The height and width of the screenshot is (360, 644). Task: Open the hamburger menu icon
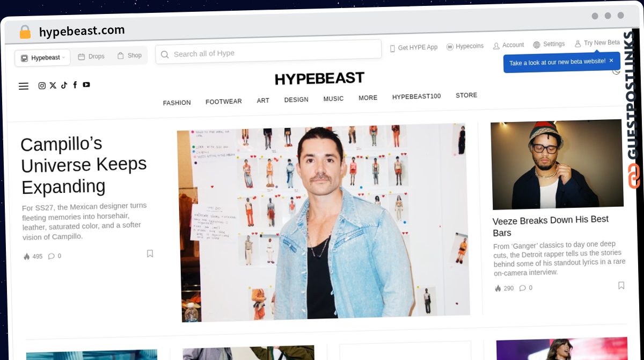click(24, 86)
